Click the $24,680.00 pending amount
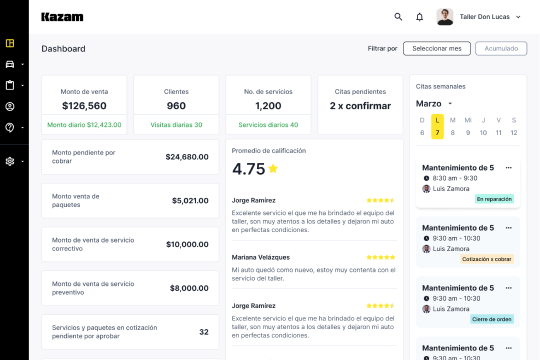540x360 pixels. click(187, 157)
